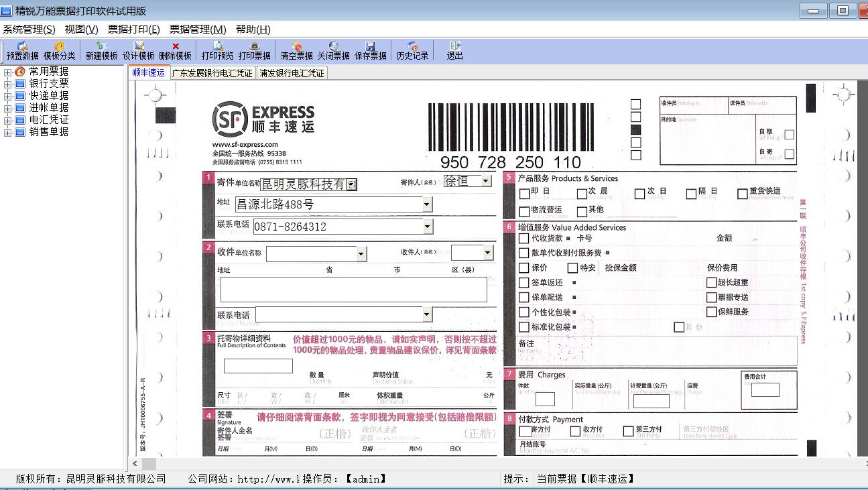The width and height of the screenshot is (868, 490).
Task: Click the 托寄物 contents description field
Action: [x=258, y=366]
